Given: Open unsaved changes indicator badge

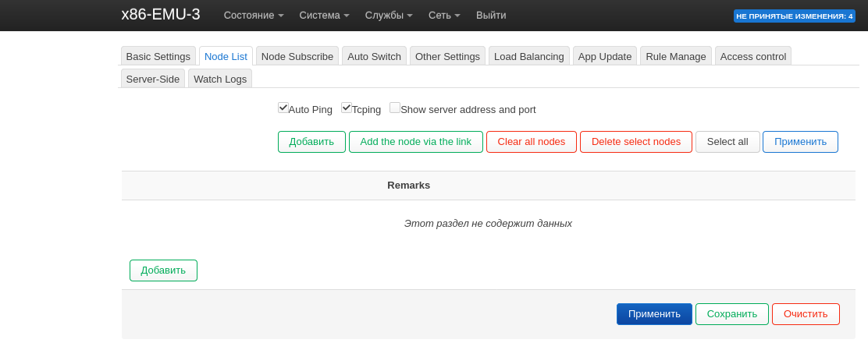Looking at the screenshot, I should click(794, 16).
